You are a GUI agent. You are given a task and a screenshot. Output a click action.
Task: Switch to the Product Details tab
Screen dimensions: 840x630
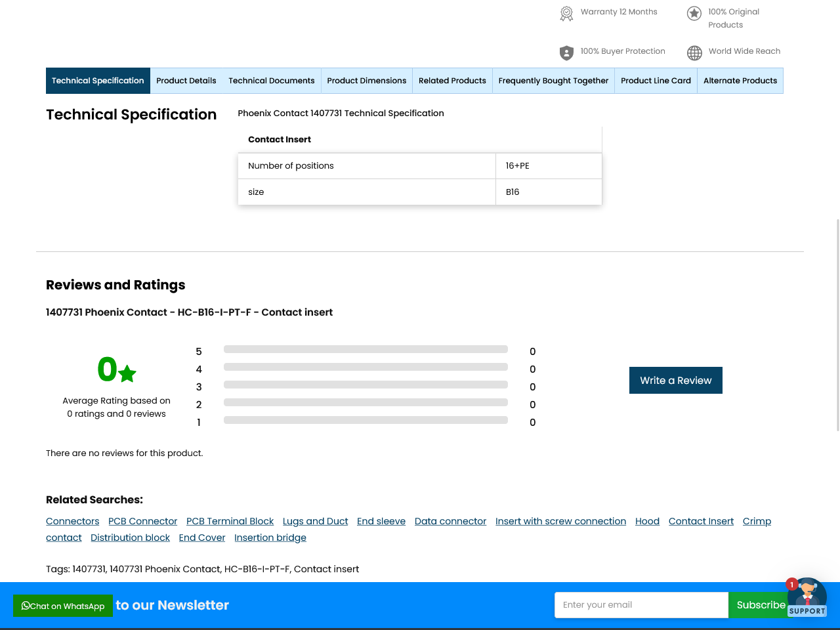[x=186, y=81]
